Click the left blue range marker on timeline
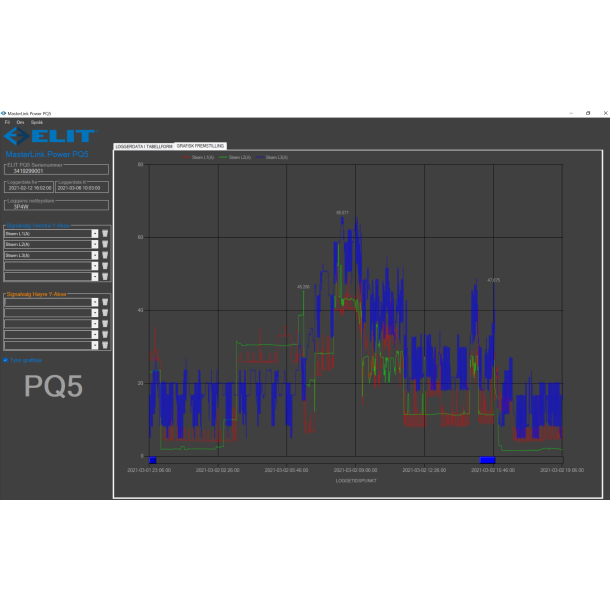Screen dimensions: 610x610 click(152, 460)
